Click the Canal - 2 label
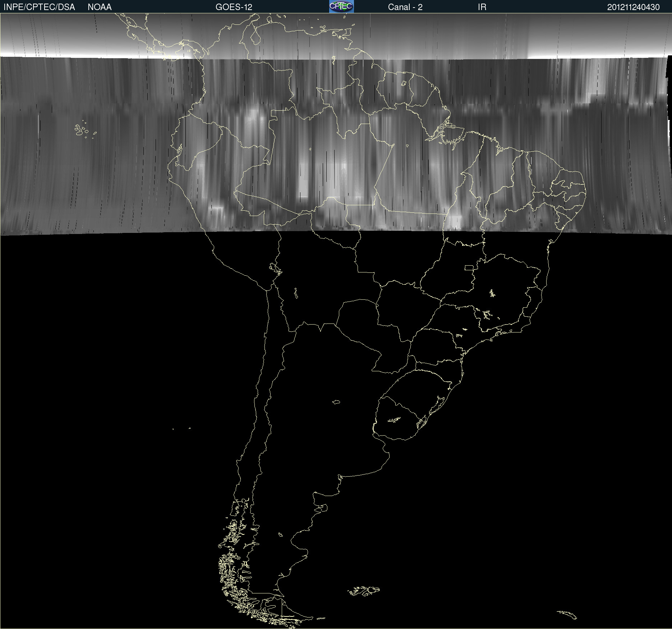Image resolution: width=672 pixels, height=629 pixels. click(405, 7)
